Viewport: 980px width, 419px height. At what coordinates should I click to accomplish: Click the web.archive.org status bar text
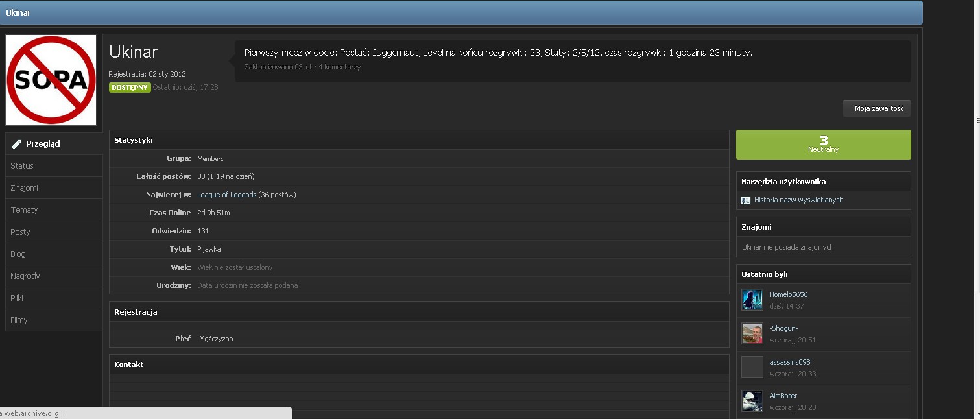tap(34, 413)
